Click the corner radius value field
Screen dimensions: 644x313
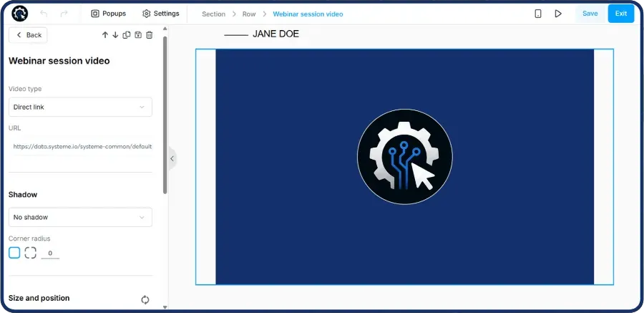coord(50,254)
